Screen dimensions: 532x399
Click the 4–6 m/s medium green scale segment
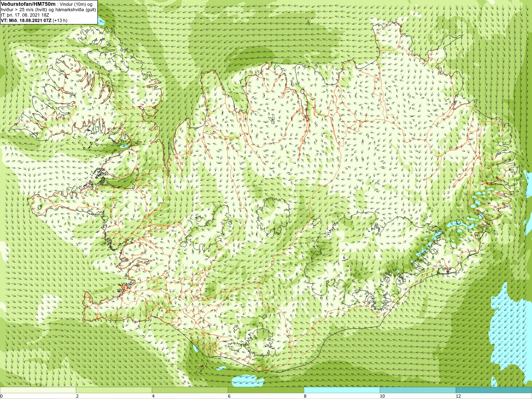tap(190, 390)
